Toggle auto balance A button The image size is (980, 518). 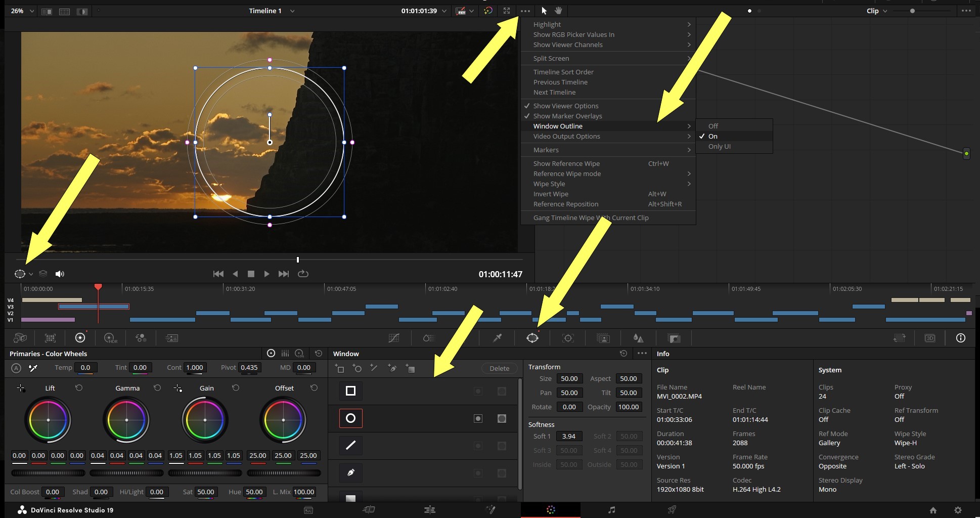pos(16,368)
